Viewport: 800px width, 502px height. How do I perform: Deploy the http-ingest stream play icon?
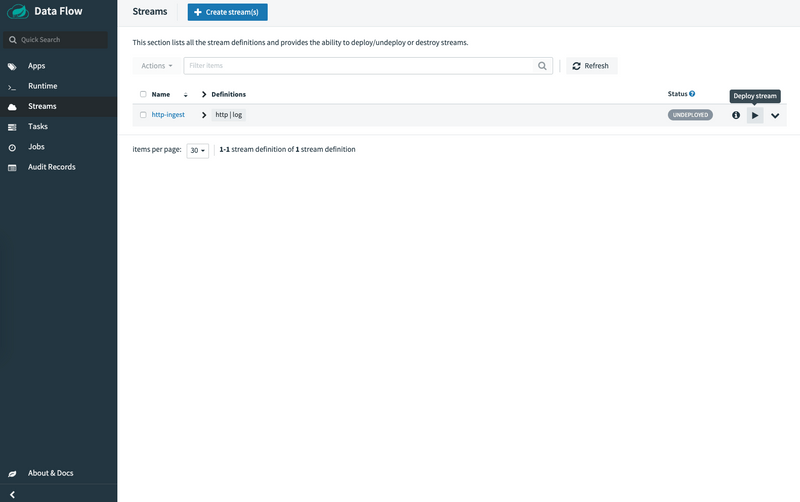pos(755,115)
